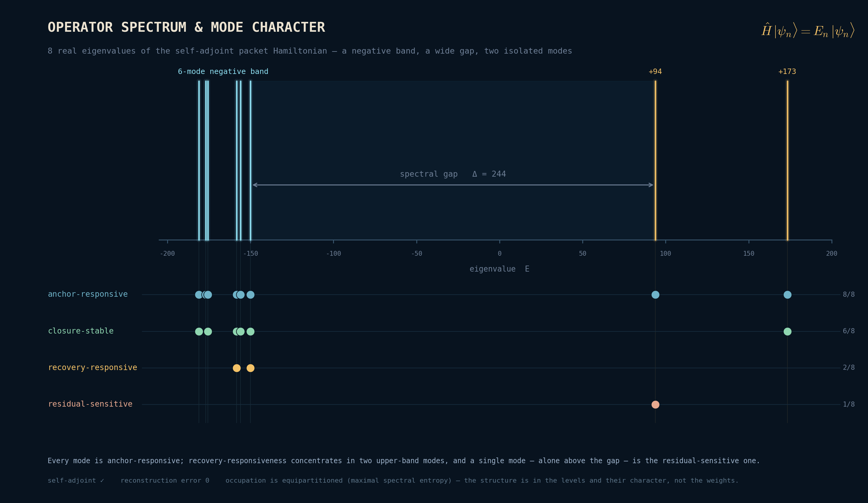Click the "+94" eigenvalue label
Screen dimensions: 868x503
tap(655, 72)
